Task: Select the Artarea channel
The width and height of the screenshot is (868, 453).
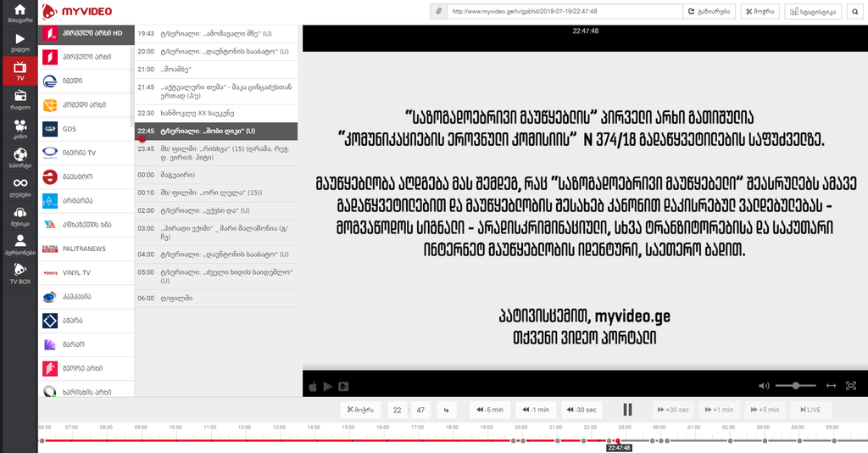Action: (x=86, y=200)
